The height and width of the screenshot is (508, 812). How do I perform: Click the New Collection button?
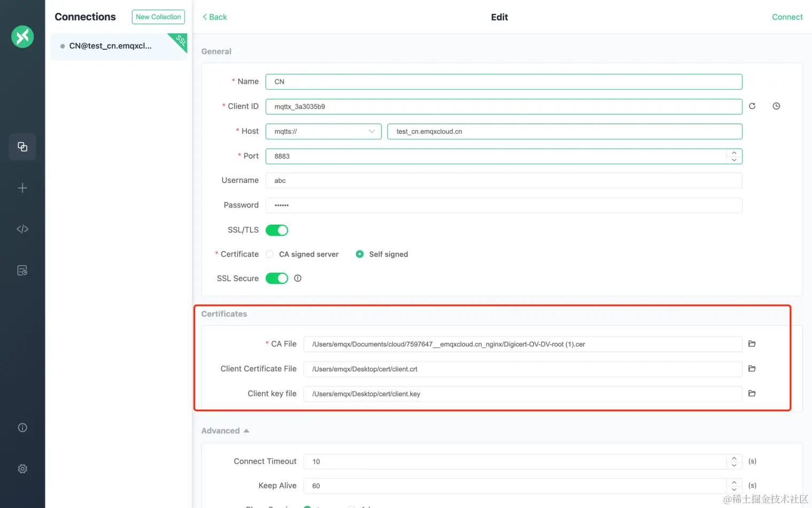click(x=158, y=17)
